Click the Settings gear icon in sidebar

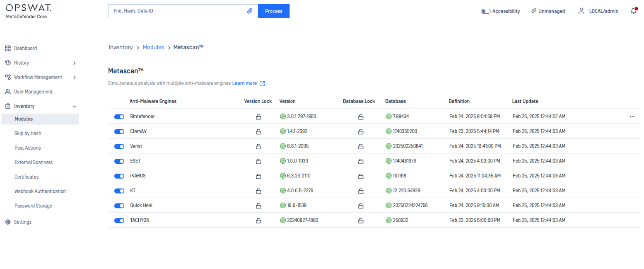point(8,222)
